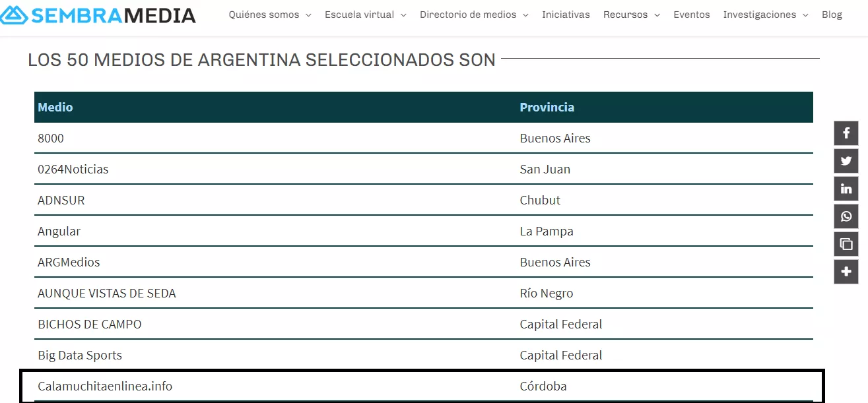This screenshot has width=868, height=403.
Task: Share the page through WhatsApp
Action: (x=846, y=216)
